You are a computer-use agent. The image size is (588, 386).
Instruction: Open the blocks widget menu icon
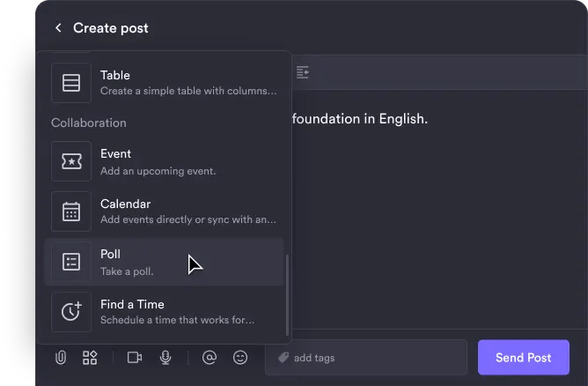[90, 358]
